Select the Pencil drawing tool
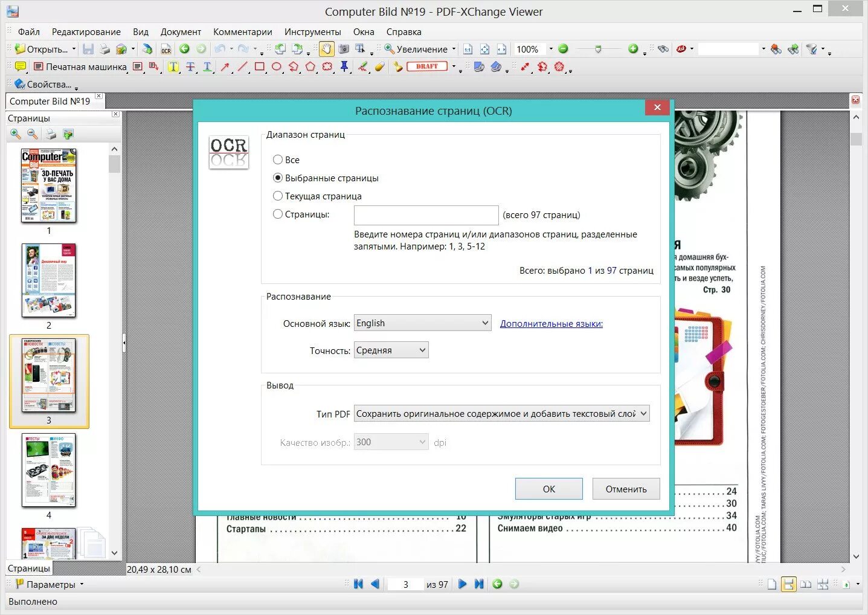Viewport: 868px width, 615px height. 362,66
